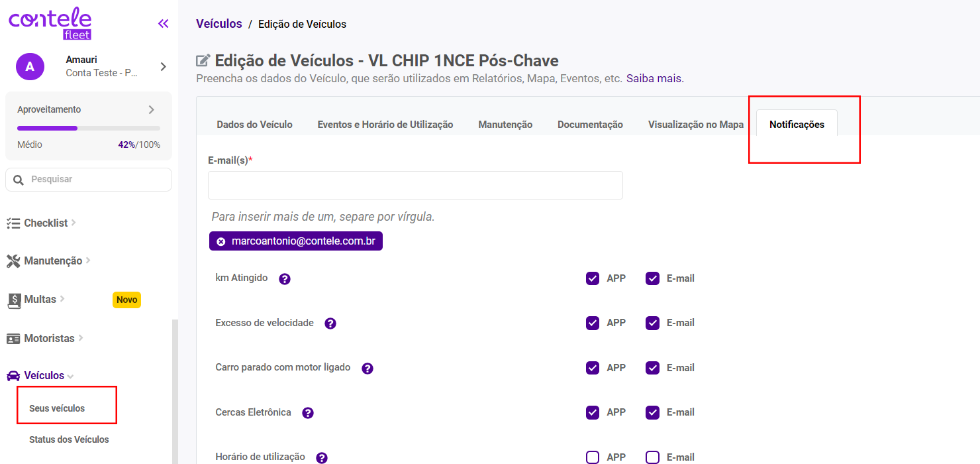The width and height of the screenshot is (980, 464).
Task: Enable APP for Horário de utilização
Action: 593,457
